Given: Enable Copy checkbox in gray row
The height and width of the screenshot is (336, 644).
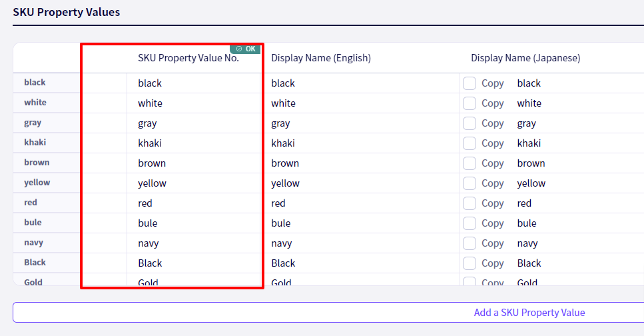Looking at the screenshot, I should pyautogui.click(x=470, y=123).
